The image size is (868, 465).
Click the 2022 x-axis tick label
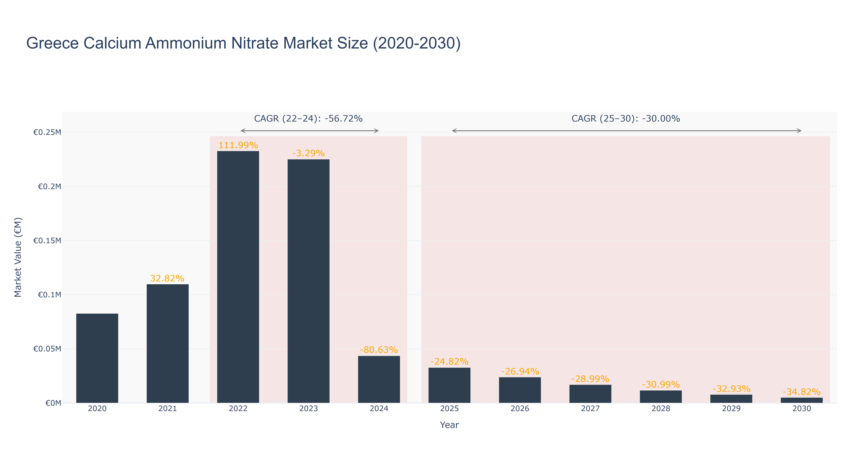coord(238,409)
